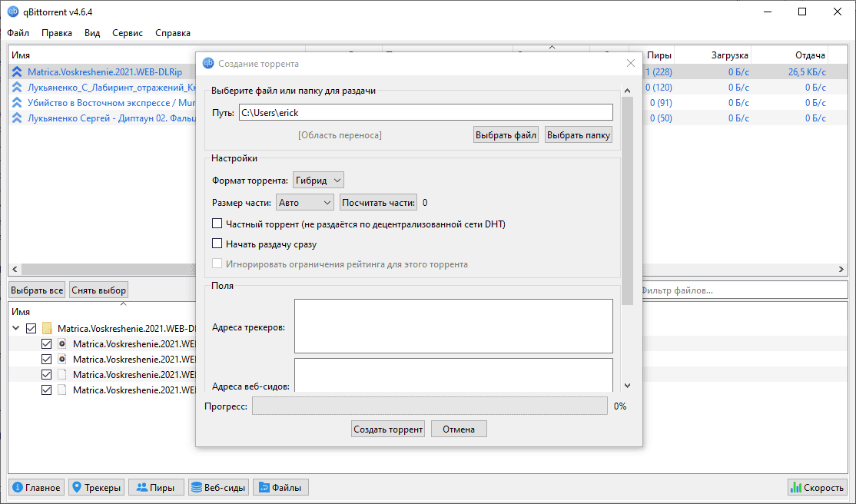Sort by the Пиры column header

tap(659, 55)
